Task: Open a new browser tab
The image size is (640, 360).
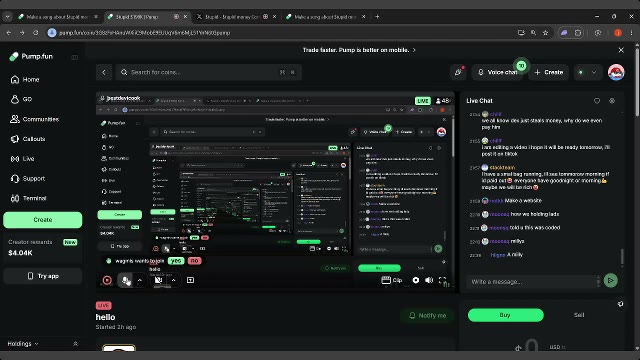Action: click(377, 17)
